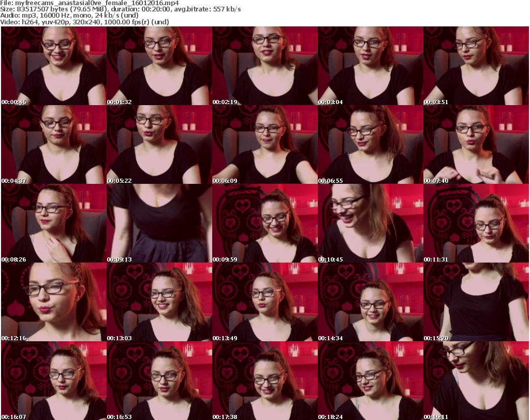Choose the preview image marked 00:15:20

[476, 302]
